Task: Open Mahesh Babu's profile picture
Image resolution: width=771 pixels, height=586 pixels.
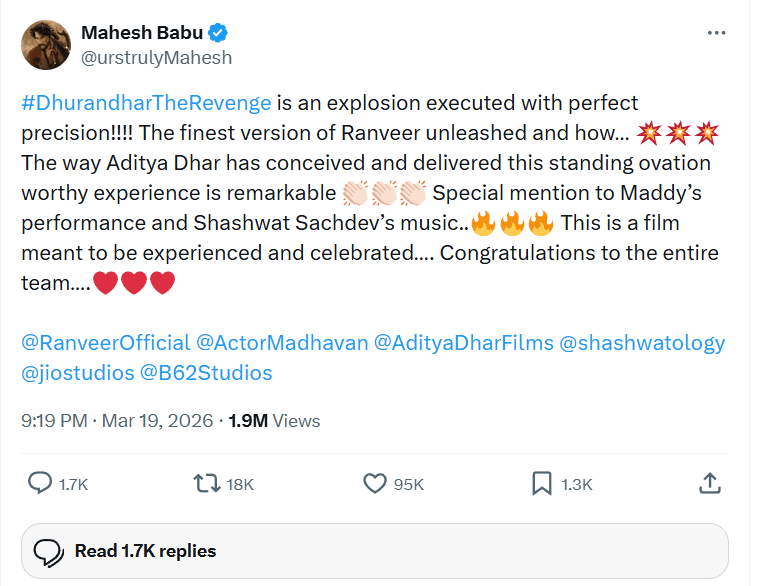Action: pyautogui.click(x=46, y=45)
